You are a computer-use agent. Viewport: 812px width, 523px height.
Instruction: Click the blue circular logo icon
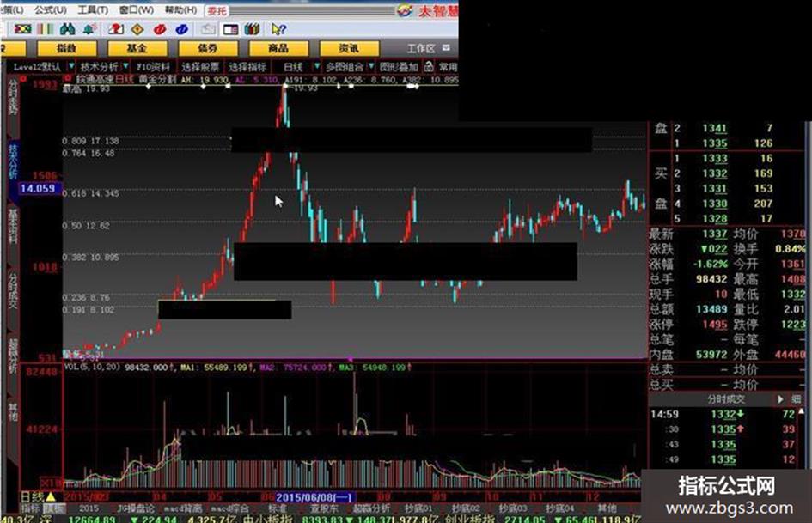tap(182, 29)
